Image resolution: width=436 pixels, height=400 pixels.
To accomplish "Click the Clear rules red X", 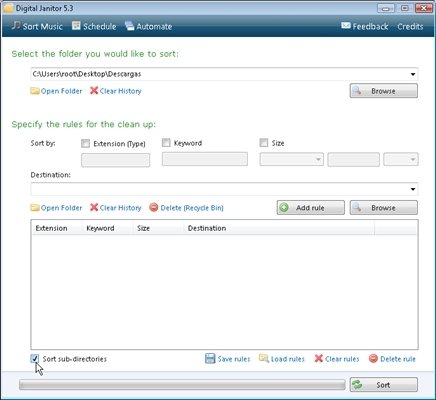I will click(319, 358).
